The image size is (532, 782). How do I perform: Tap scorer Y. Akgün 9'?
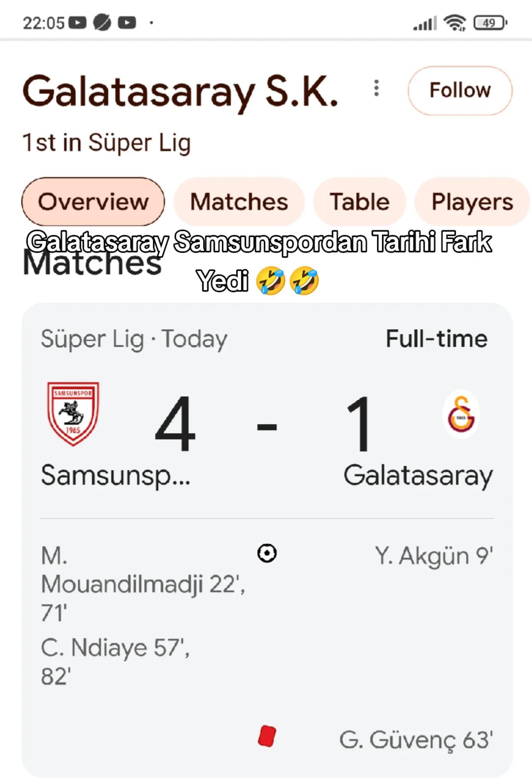(434, 556)
